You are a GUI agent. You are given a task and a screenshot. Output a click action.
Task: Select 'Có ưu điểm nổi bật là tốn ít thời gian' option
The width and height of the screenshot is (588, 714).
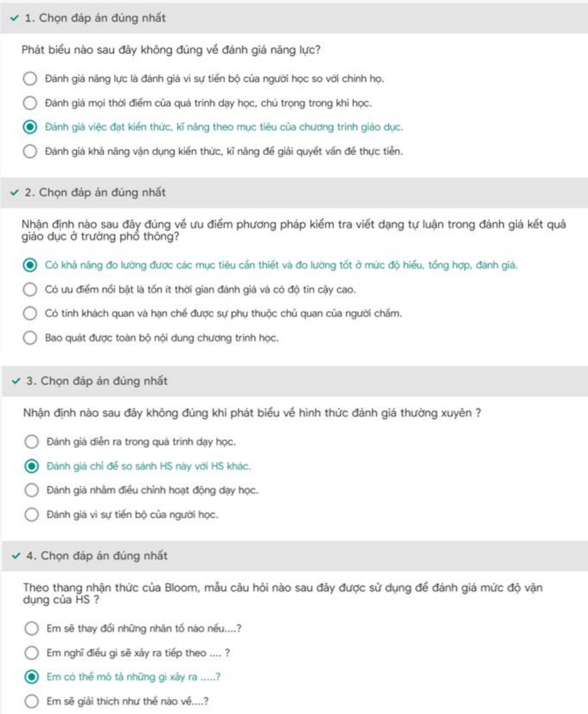[x=29, y=289]
